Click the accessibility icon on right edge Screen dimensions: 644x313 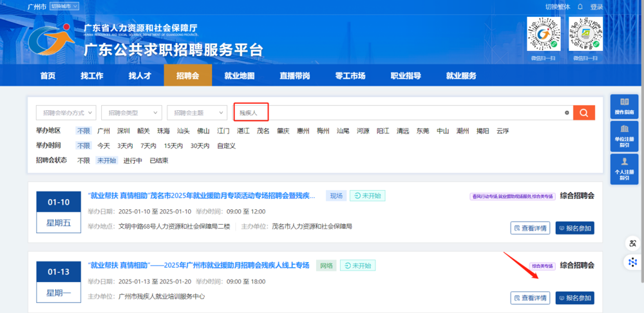633,243
